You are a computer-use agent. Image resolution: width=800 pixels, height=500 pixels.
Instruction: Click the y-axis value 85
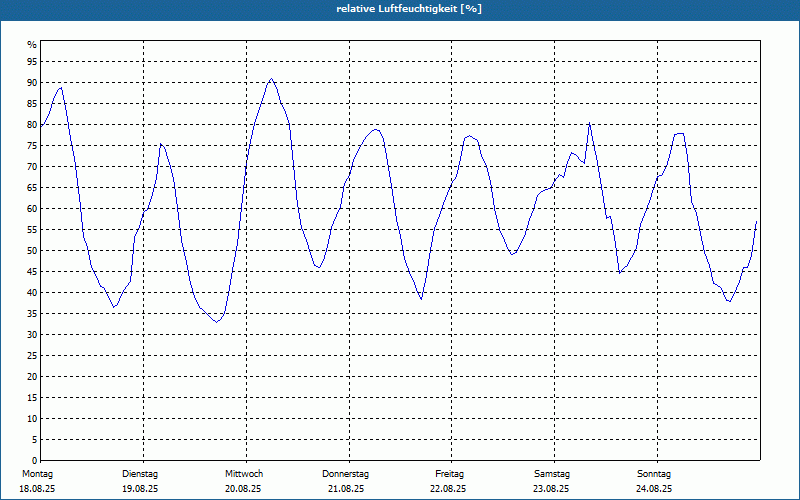[32, 104]
